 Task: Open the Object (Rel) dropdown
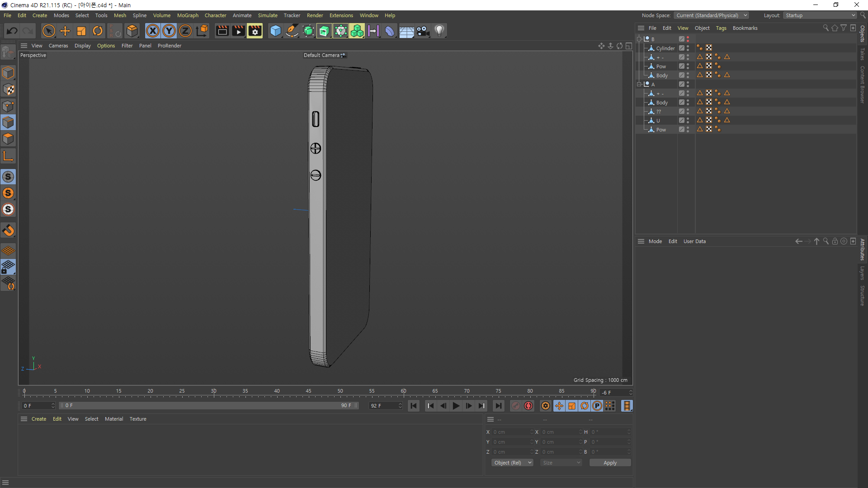(x=512, y=463)
